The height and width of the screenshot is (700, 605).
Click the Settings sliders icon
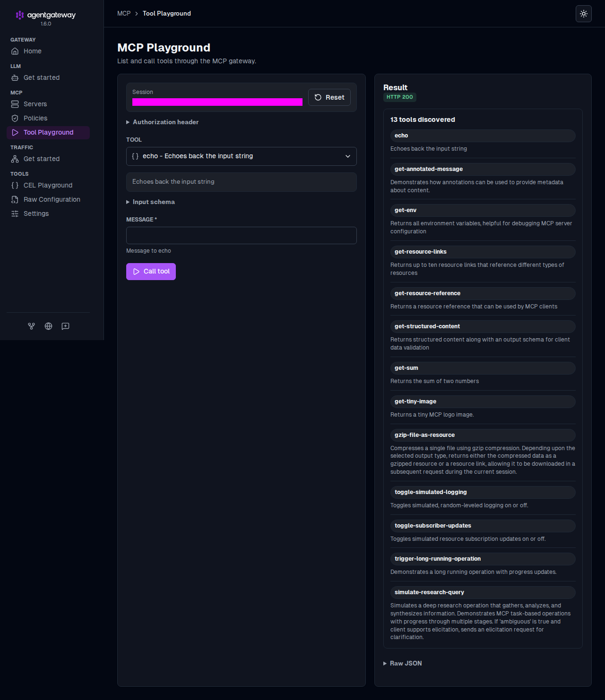(15, 213)
